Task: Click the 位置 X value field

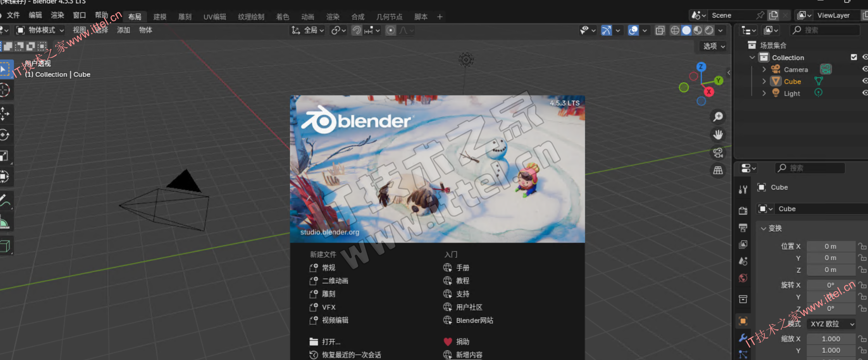Action: click(830, 246)
